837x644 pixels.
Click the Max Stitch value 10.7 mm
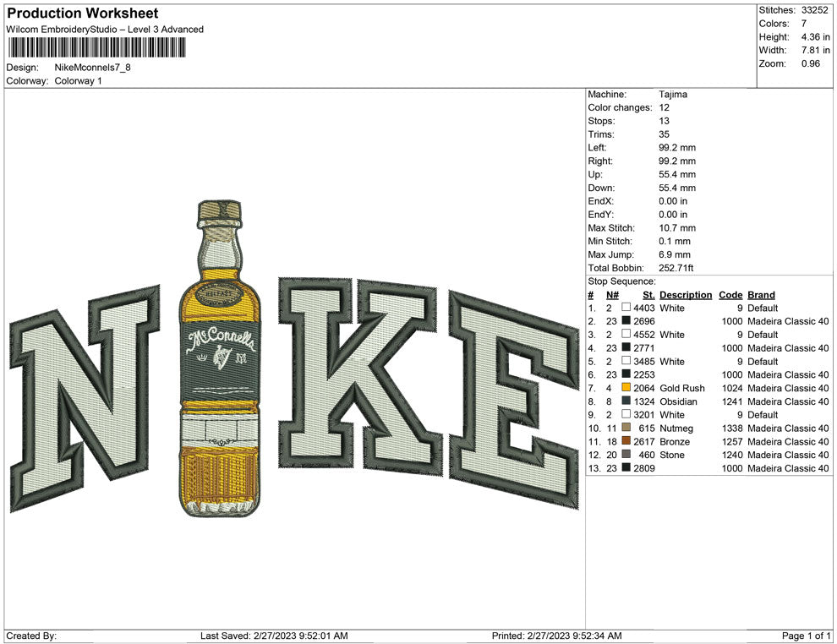tap(677, 228)
